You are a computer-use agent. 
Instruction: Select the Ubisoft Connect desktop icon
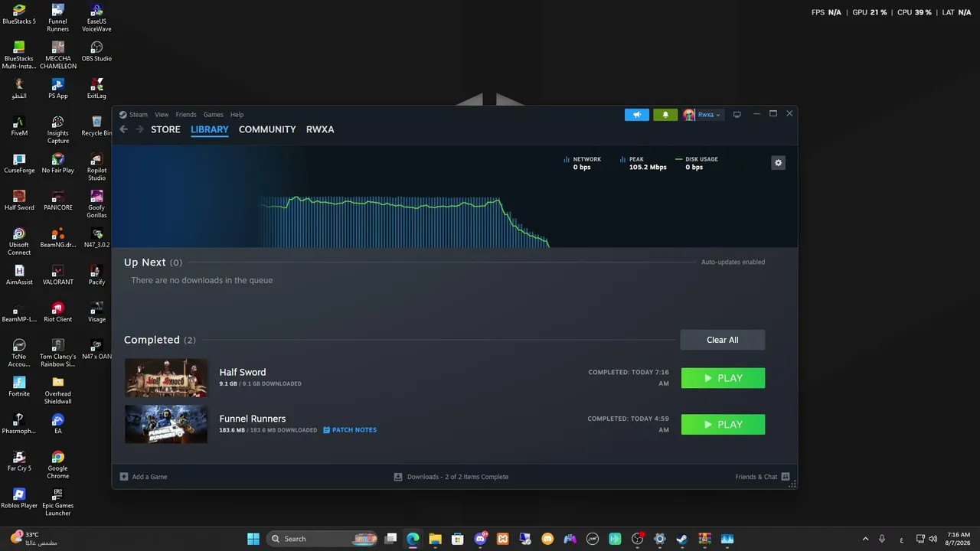pyautogui.click(x=19, y=242)
